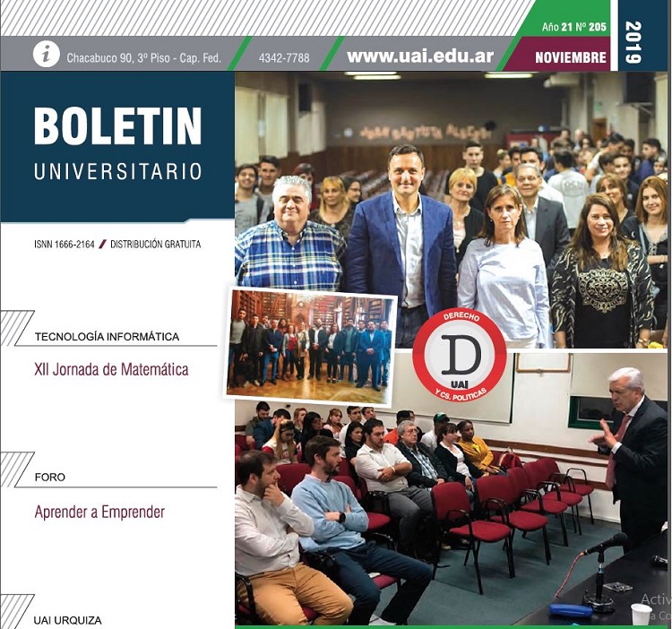This screenshot has width=672, height=629.
Task: Click the Derecho y Cs. Politicas badge
Action: [460, 357]
